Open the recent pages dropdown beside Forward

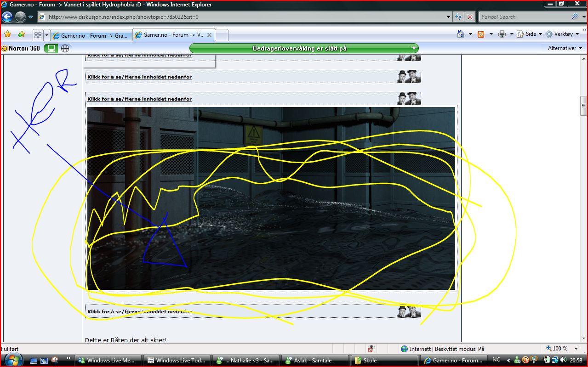(31, 17)
